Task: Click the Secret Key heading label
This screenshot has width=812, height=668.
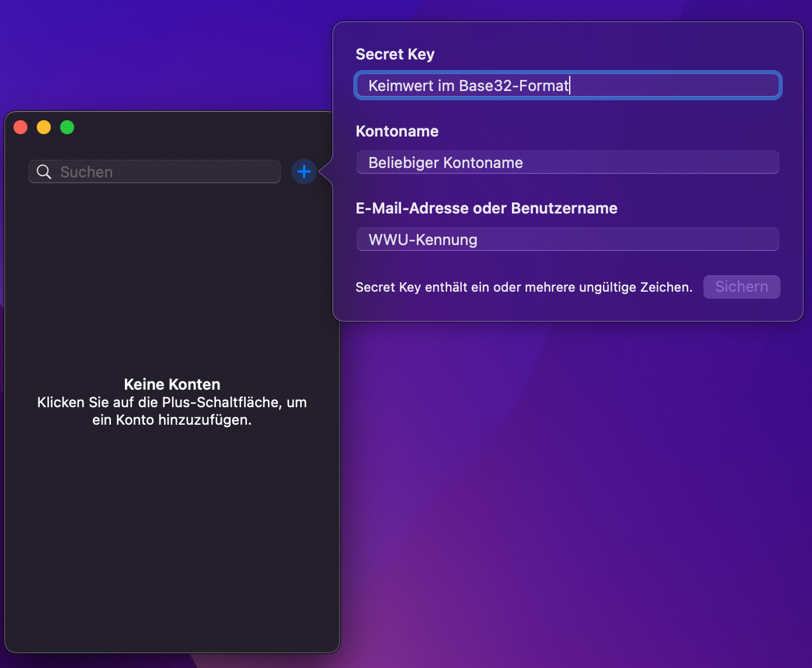Action: tap(395, 54)
